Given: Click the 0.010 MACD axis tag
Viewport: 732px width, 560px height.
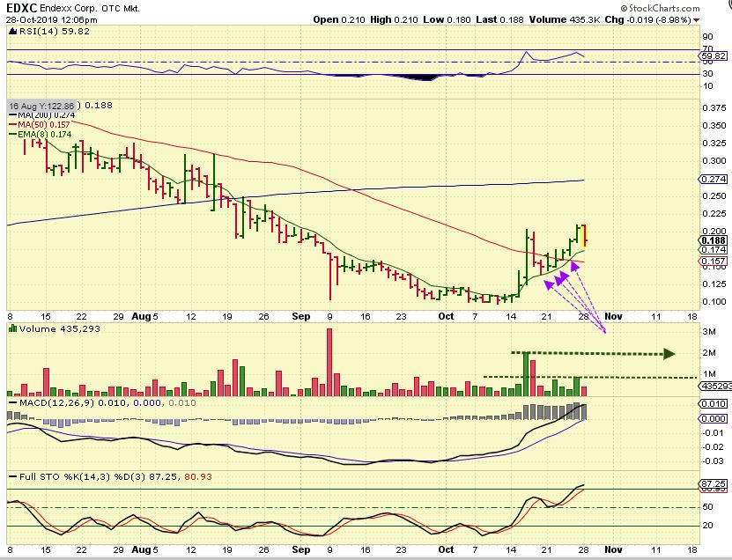Looking at the screenshot, I should (714, 404).
